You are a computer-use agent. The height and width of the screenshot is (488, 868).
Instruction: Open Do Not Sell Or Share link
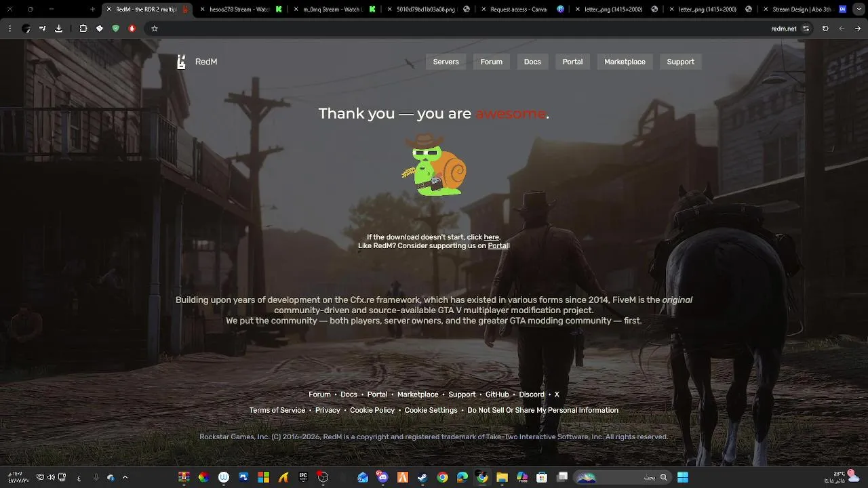click(542, 410)
